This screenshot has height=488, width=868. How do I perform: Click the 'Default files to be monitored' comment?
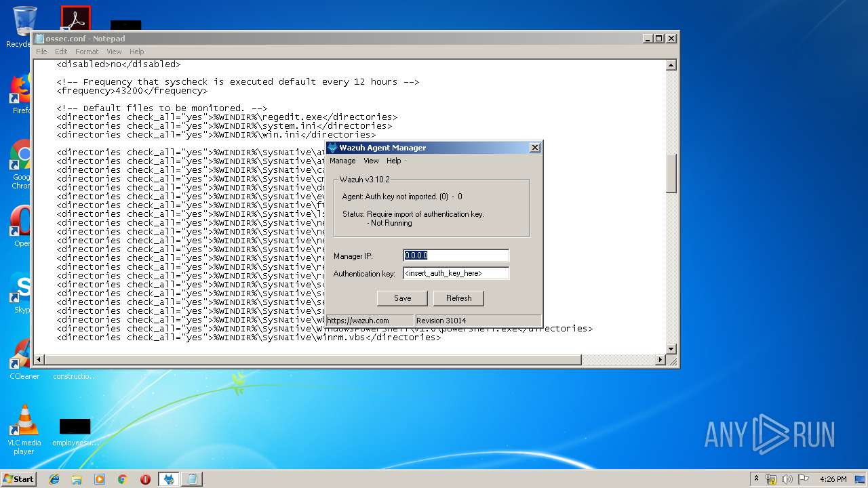tap(162, 108)
